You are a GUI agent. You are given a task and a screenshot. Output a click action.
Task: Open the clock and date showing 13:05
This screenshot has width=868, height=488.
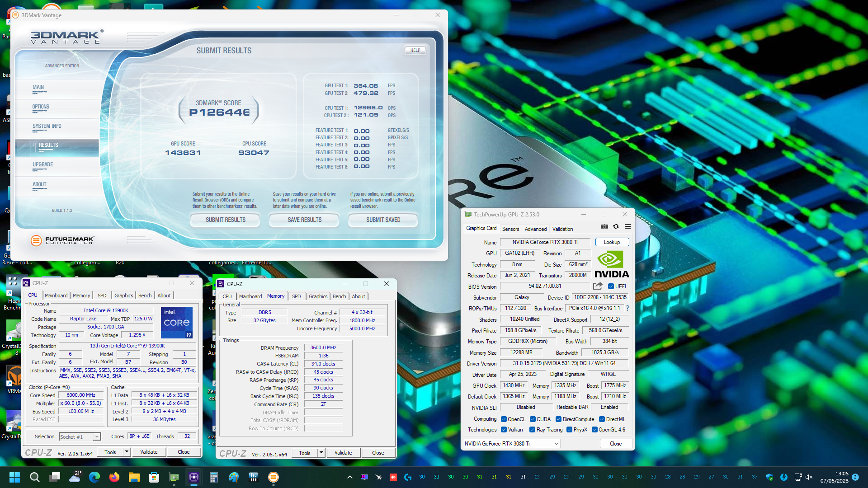pos(835,477)
